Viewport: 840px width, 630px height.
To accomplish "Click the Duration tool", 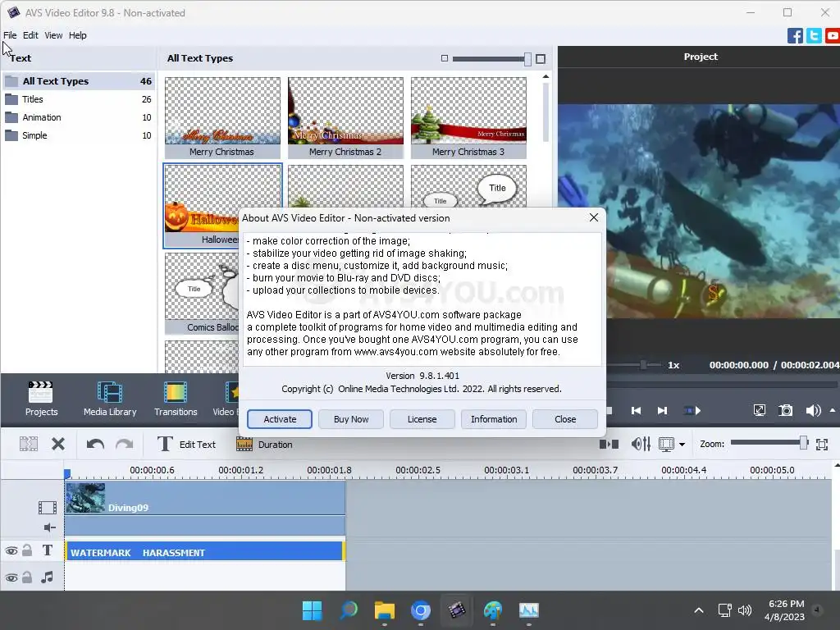I will [265, 444].
